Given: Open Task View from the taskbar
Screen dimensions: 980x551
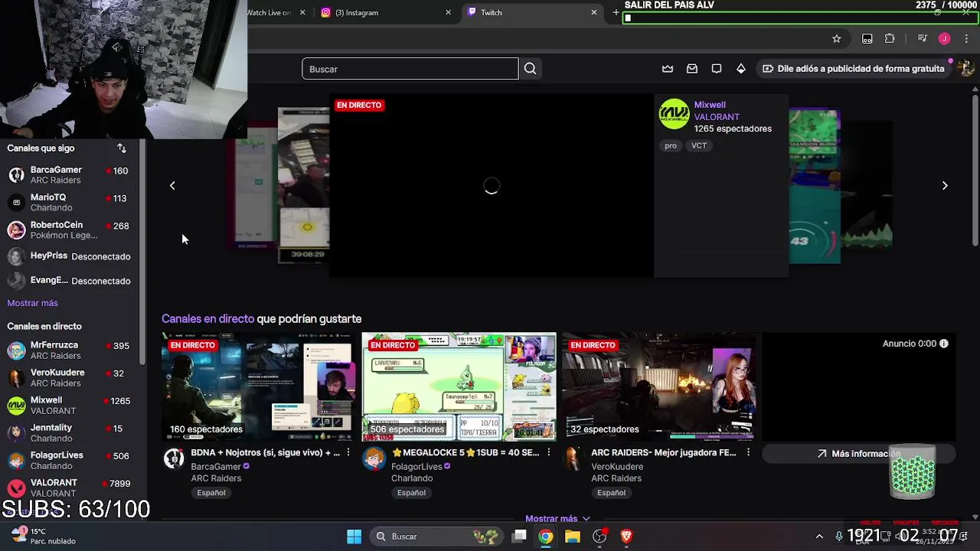Looking at the screenshot, I should click(519, 536).
